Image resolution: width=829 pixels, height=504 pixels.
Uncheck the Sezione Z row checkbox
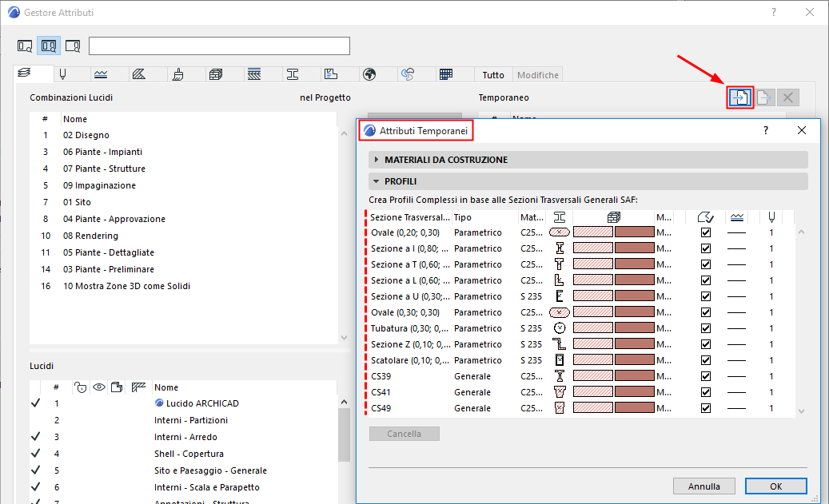(x=706, y=344)
